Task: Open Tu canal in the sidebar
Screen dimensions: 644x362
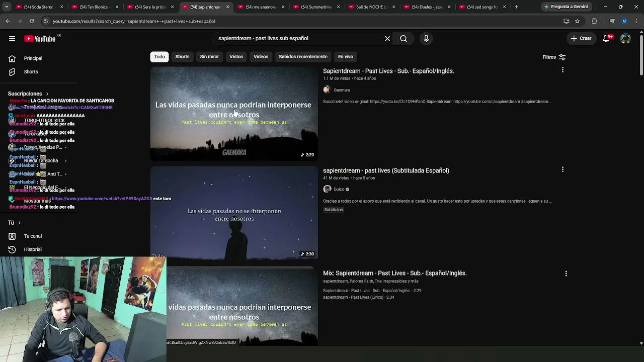Action: coord(33,236)
